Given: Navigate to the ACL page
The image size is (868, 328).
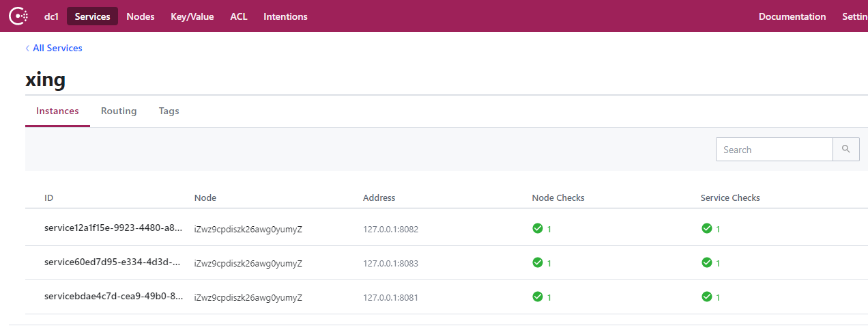Looking at the screenshot, I should [239, 16].
